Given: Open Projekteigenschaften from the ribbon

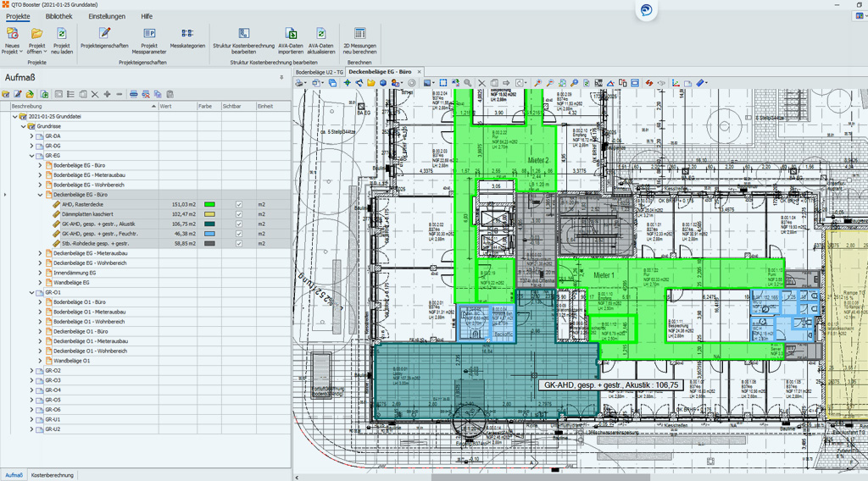Looking at the screenshot, I should pos(104,34).
